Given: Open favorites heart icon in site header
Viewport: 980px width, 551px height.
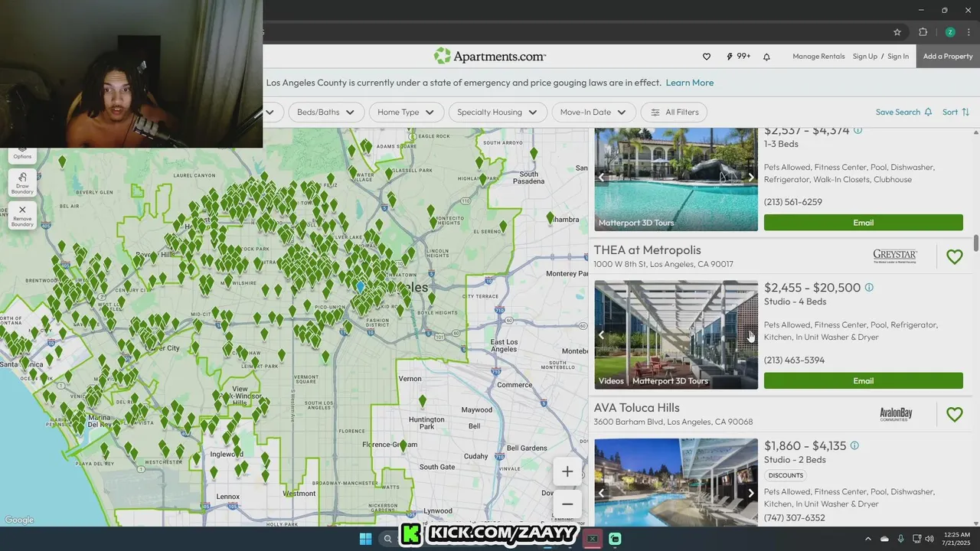Looking at the screenshot, I should click(707, 57).
